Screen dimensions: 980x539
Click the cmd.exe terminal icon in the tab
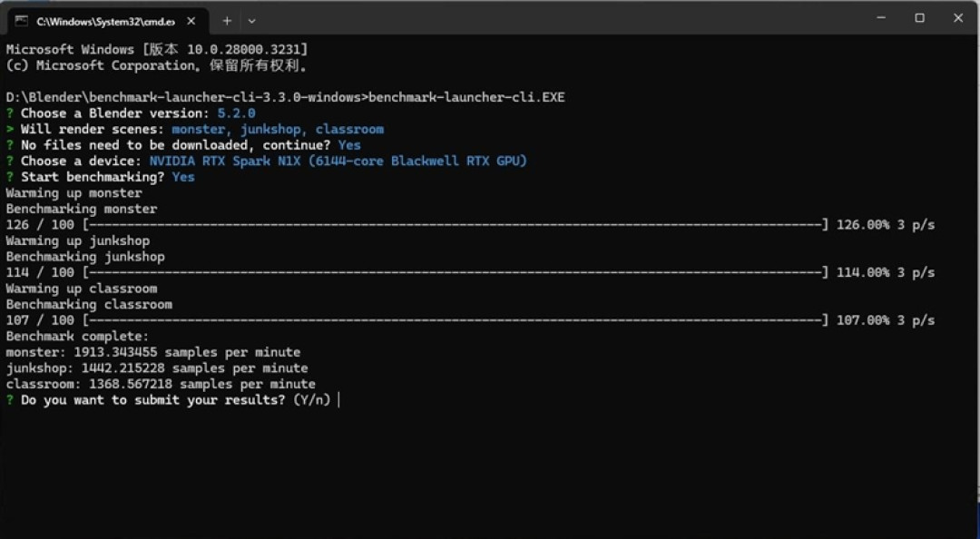(21, 21)
